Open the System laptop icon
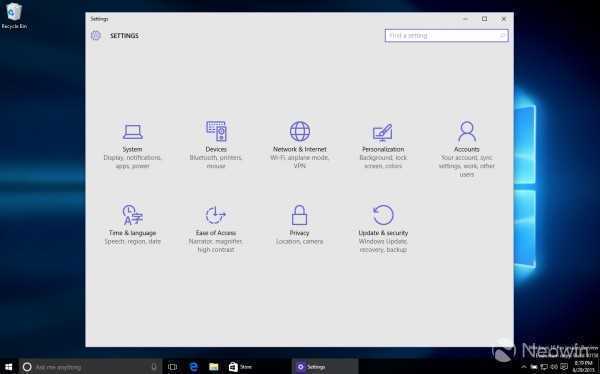Image resolution: width=600 pixels, height=374 pixels. 132,131
